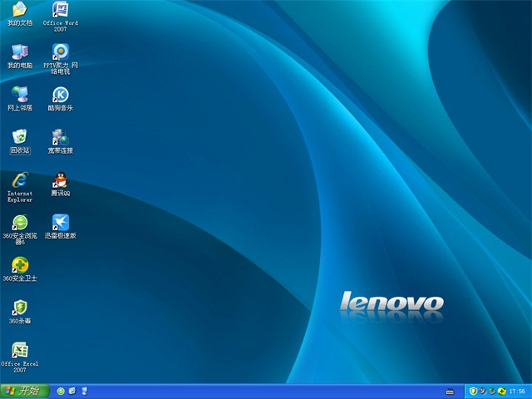Select the Recycle Bin (回收站) icon

click(19, 136)
